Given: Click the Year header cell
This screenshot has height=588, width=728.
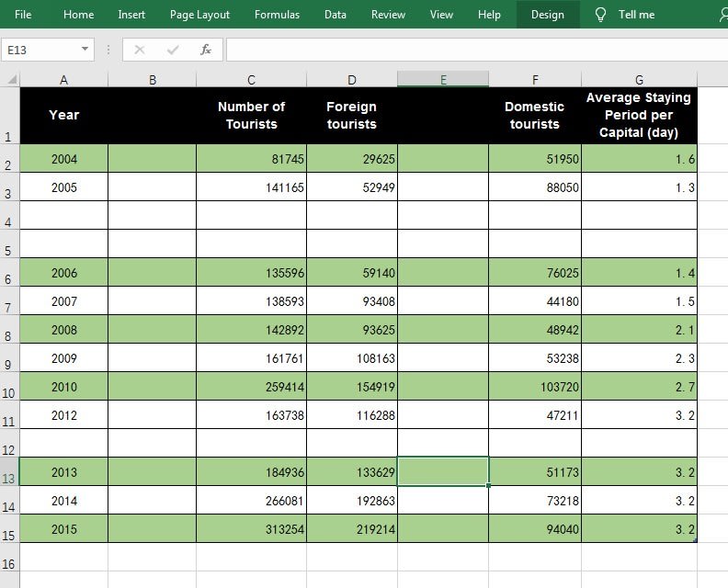Looking at the screenshot, I should pos(64,116).
